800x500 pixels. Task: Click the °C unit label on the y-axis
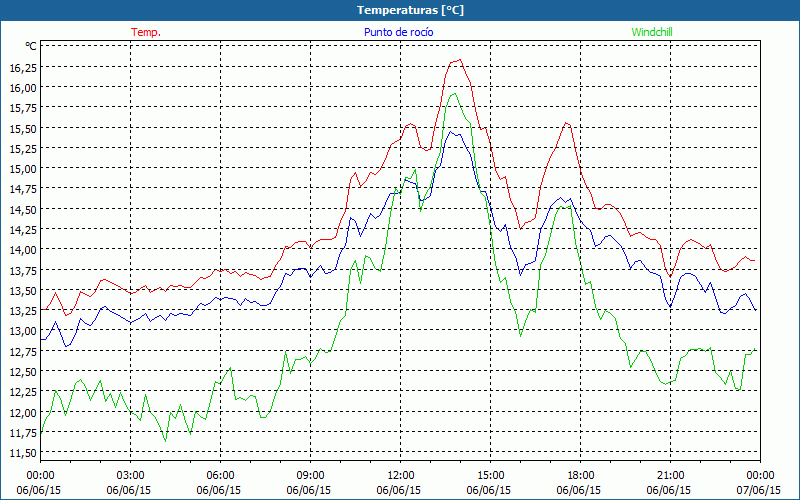pyautogui.click(x=30, y=46)
